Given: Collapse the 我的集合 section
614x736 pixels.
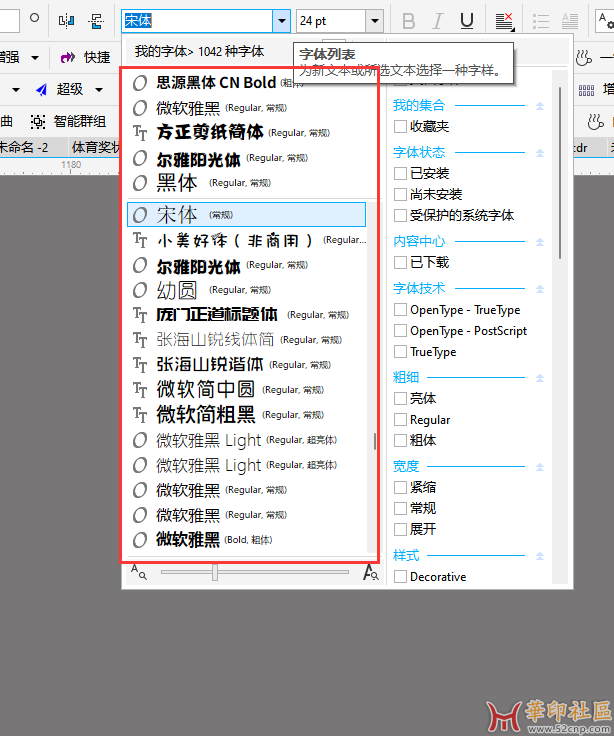Looking at the screenshot, I should point(540,106).
